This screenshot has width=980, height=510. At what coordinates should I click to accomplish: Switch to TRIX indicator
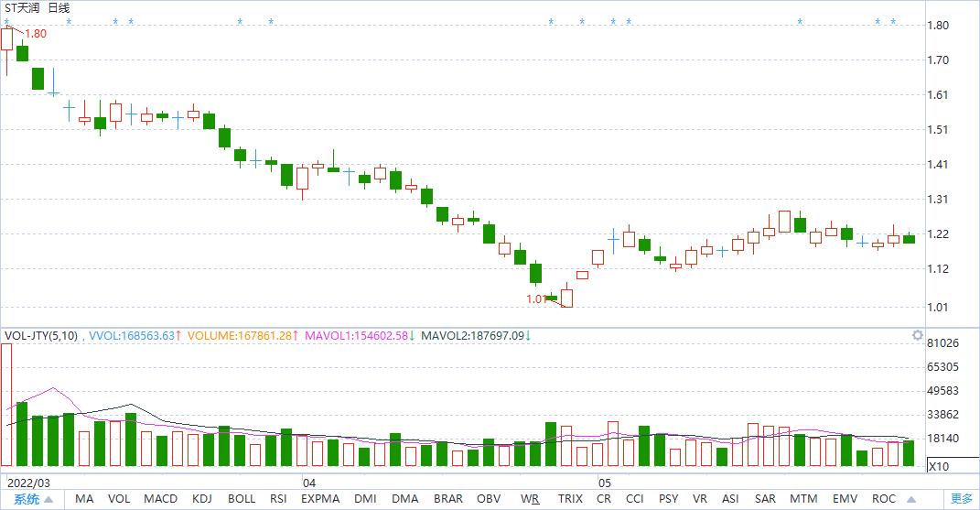570,499
